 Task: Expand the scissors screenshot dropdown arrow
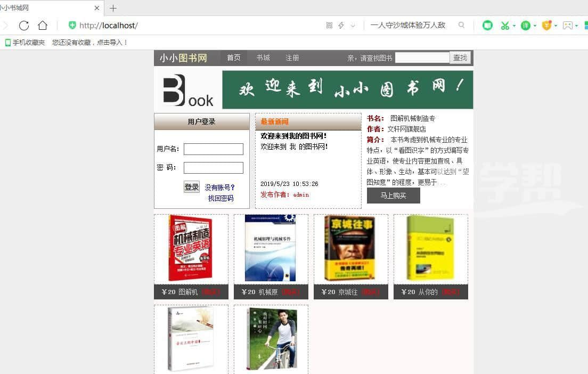[514, 26]
